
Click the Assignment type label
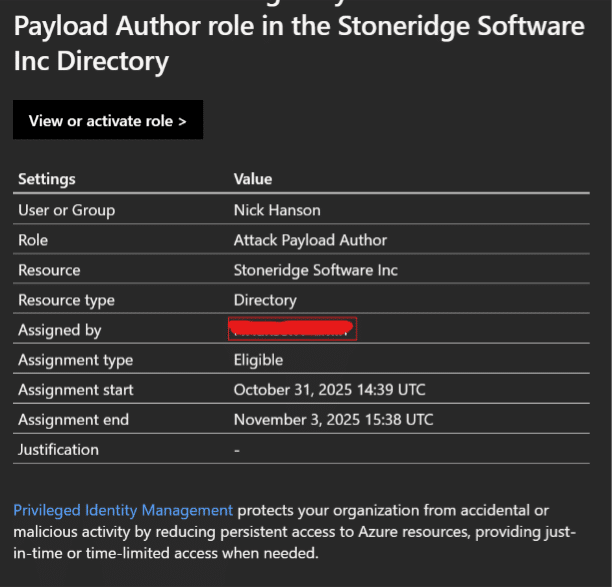(x=75, y=360)
